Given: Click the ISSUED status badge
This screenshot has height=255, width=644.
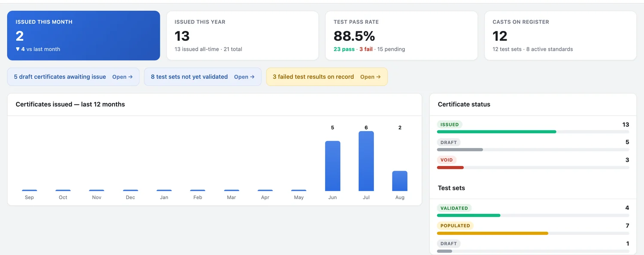Looking at the screenshot, I should click(x=450, y=125).
